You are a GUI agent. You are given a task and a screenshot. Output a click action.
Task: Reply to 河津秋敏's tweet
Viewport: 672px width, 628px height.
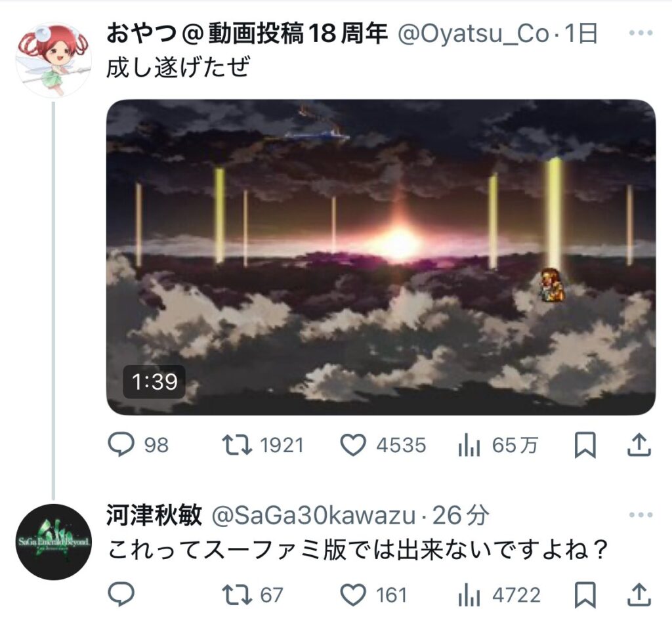(121, 594)
